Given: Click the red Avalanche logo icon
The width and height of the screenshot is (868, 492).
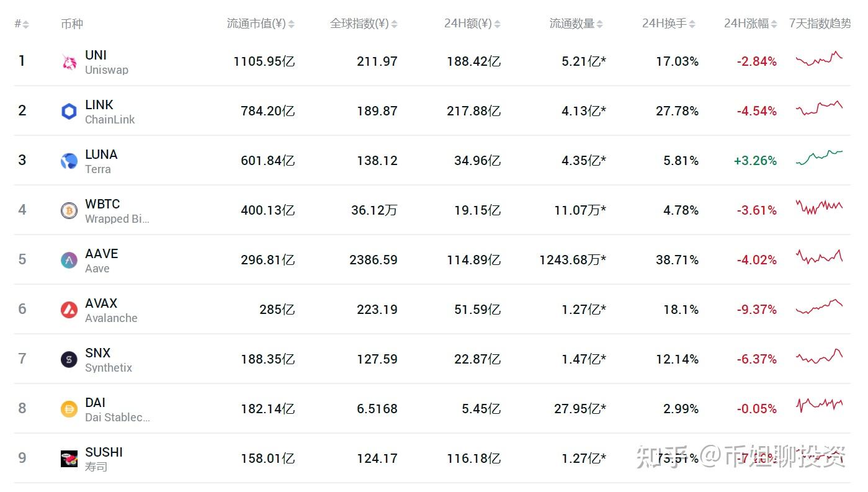Looking at the screenshot, I should click(69, 310).
